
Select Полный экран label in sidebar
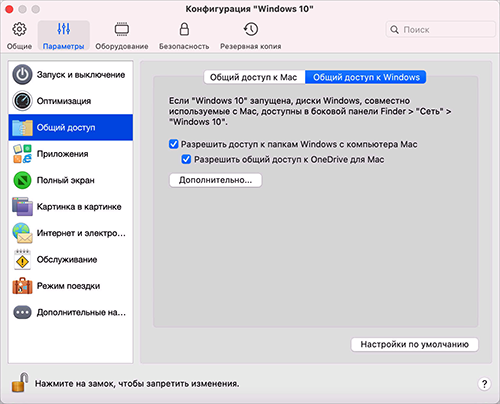66,180
